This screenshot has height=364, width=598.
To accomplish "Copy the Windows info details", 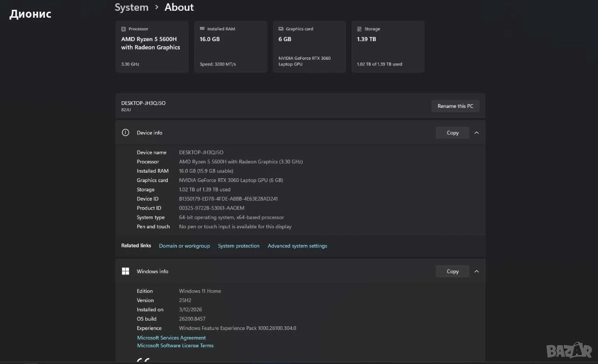I will [x=452, y=271].
